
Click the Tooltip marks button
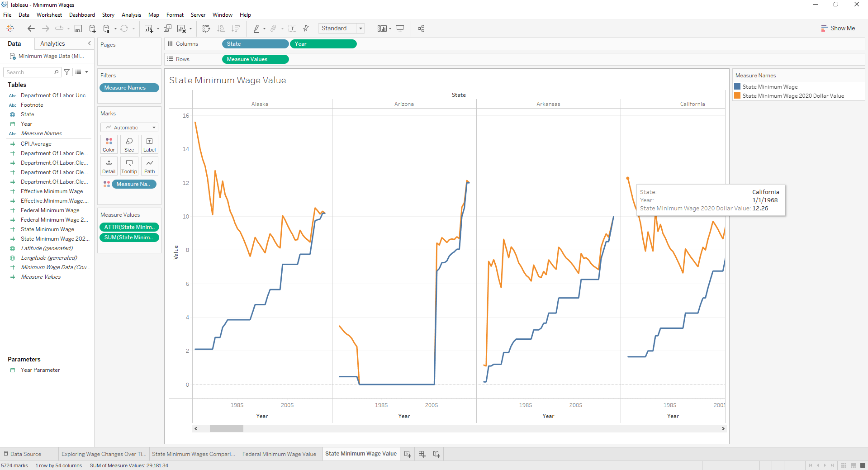click(129, 166)
